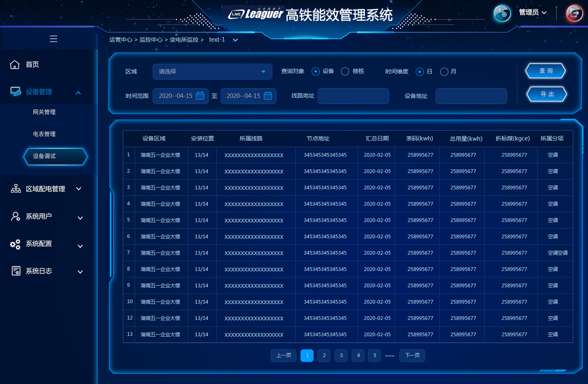588x384 pixels.
Task: Expand the 系统配置 chevron
Action: (x=80, y=246)
